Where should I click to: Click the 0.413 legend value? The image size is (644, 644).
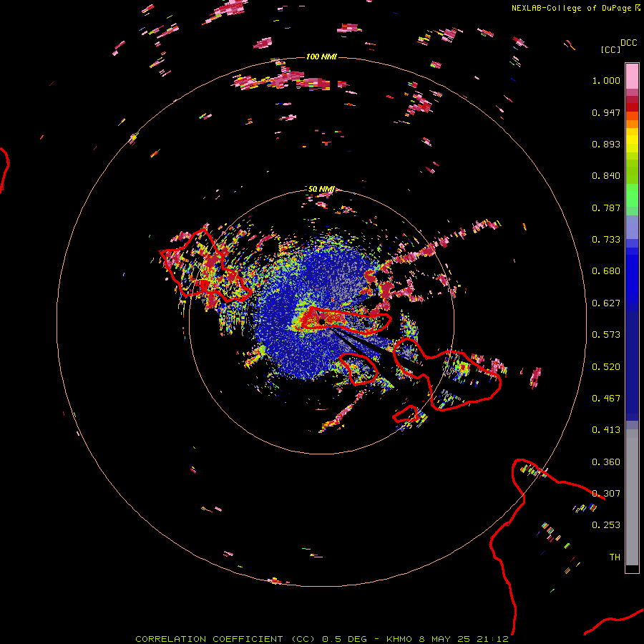click(606, 430)
